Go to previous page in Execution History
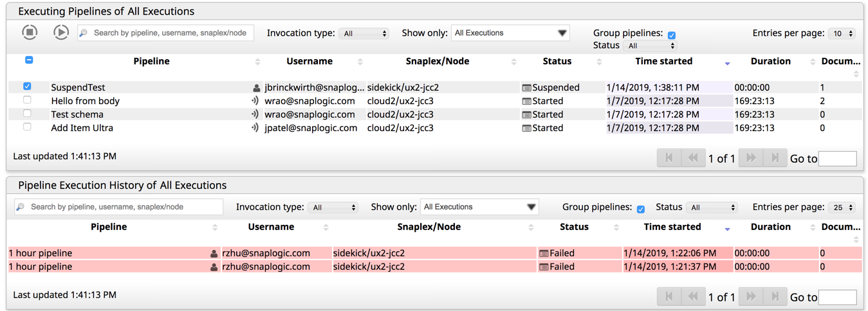The height and width of the screenshot is (311, 868). tap(693, 297)
